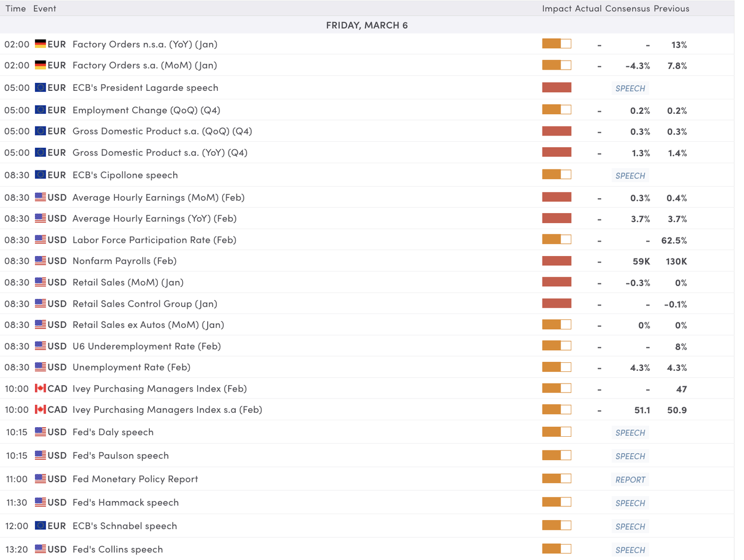Viewport: 744px width, 560px height.
Task: Click the 51.1 consensus for Ivey PMI s.a
Action: (x=642, y=410)
